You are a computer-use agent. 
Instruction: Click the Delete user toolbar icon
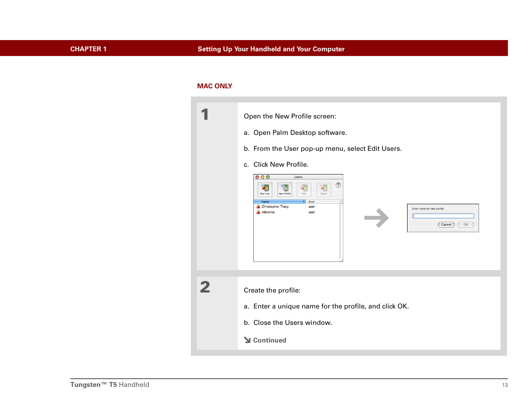(x=324, y=189)
